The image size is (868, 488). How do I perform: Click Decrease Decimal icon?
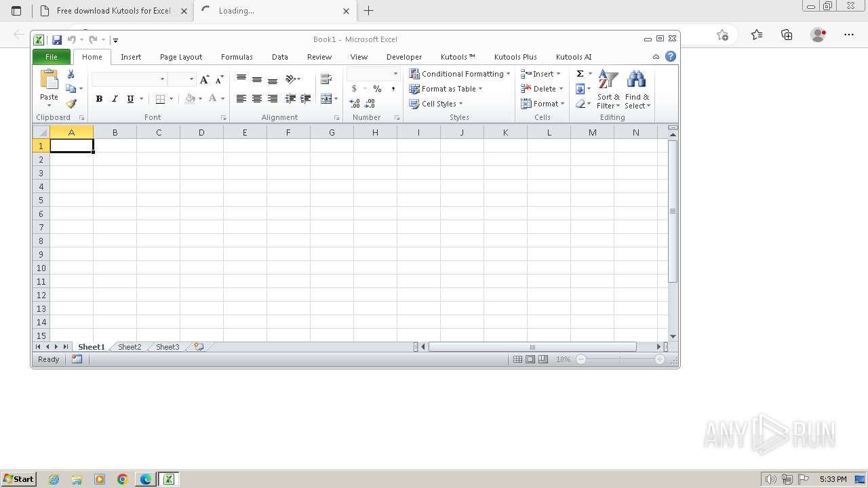click(370, 104)
